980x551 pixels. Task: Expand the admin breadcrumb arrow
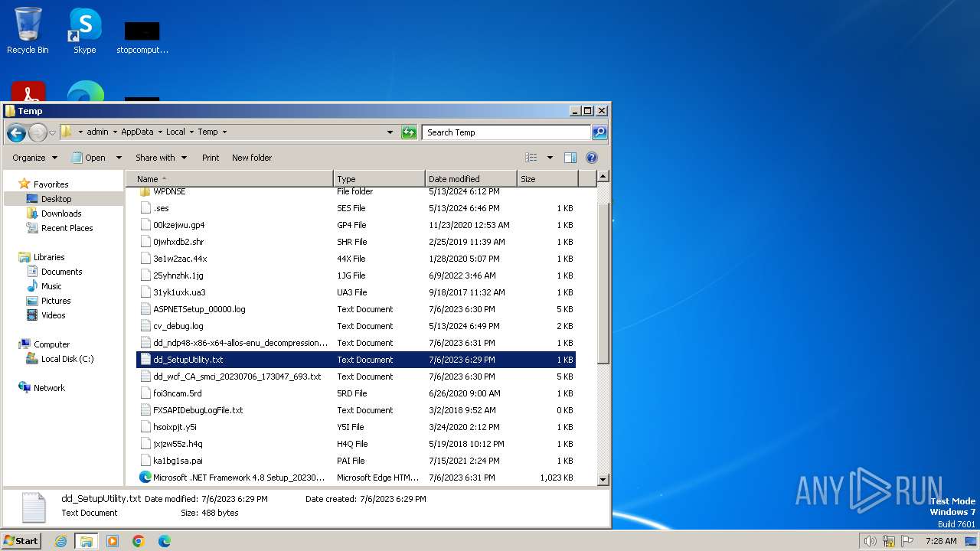click(115, 132)
